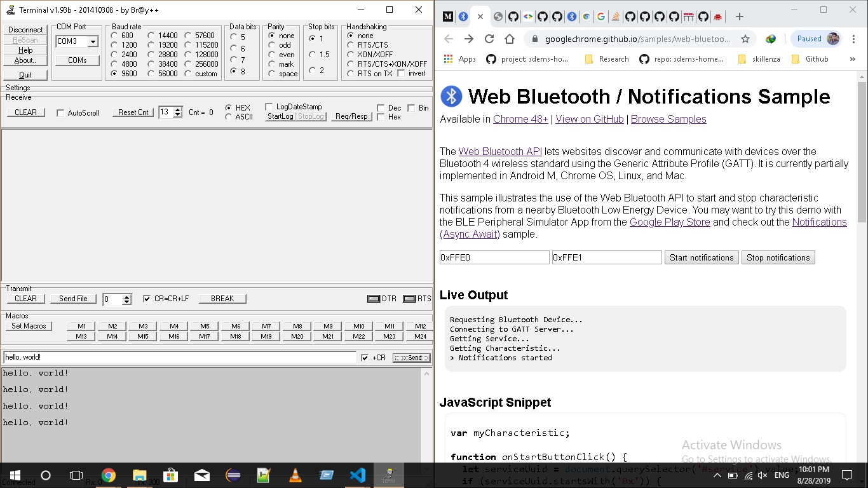Viewport: 868px width, 488px height.
Task: Click Start notifications button
Action: click(x=702, y=257)
